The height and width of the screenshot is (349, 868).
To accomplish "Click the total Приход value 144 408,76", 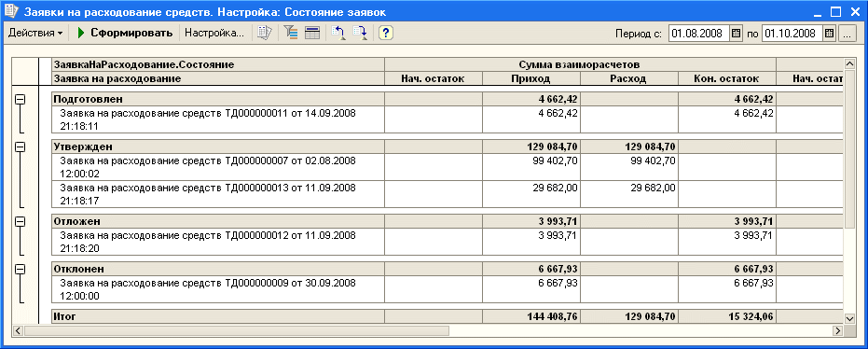I will pos(554,317).
